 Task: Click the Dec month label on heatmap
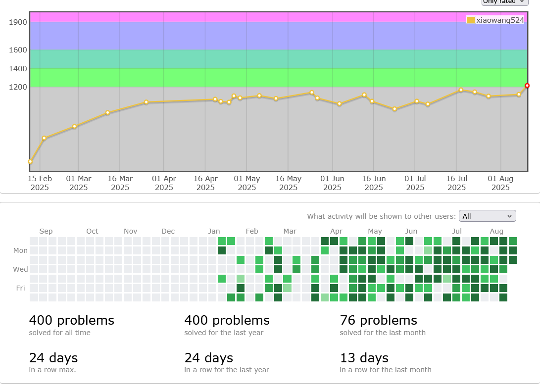click(168, 231)
